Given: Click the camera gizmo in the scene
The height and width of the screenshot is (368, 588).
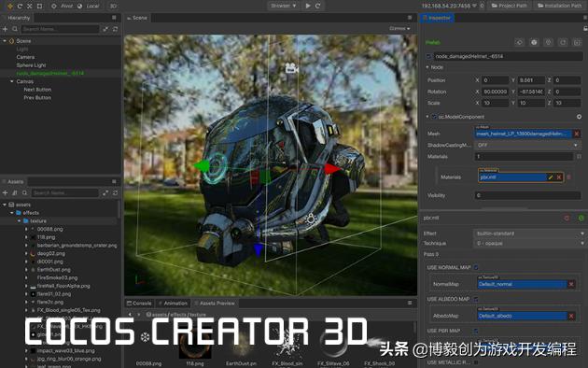Looking at the screenshot, I should (292, 68).
